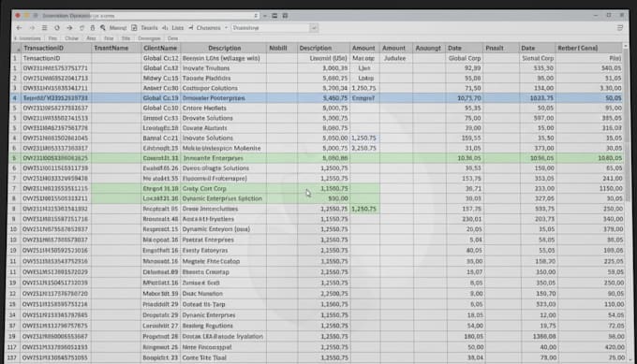Select the 'Midwy Cc15' client cell
The height and width of the screenshot is (364, 637).
point(160,78)
